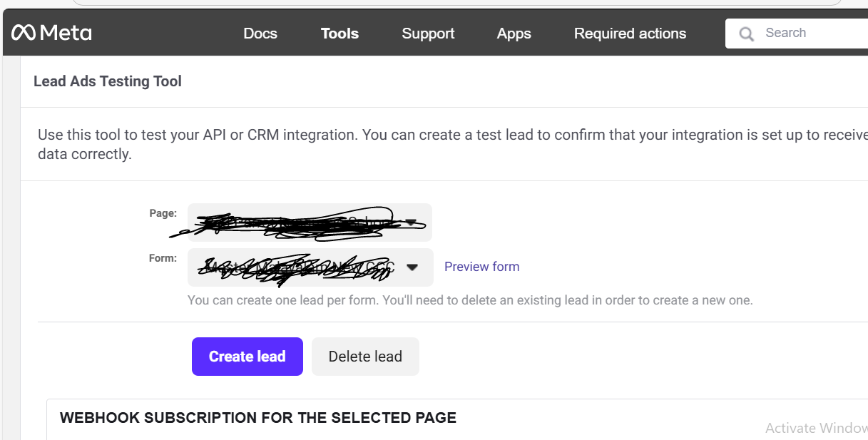Image resolution: width=868 pixels, height=440 pixels.
Task: Open the Page selection dropdown box
Action: tap(300, 222)
